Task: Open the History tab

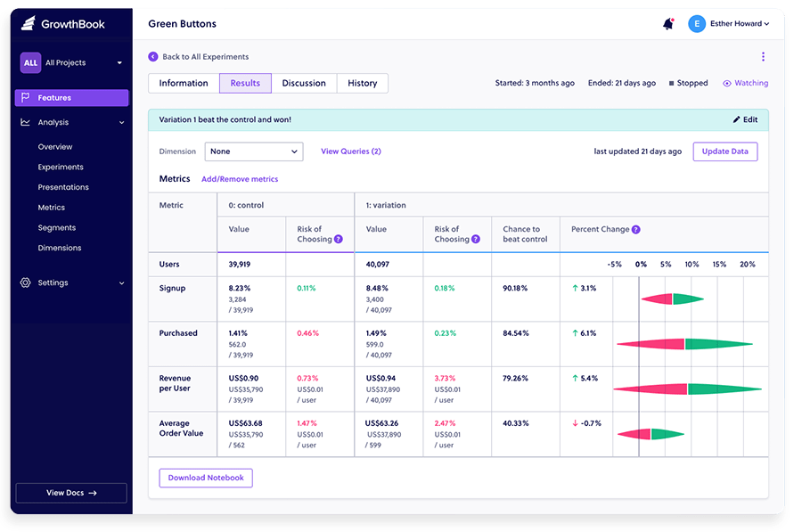Action: 362,82
